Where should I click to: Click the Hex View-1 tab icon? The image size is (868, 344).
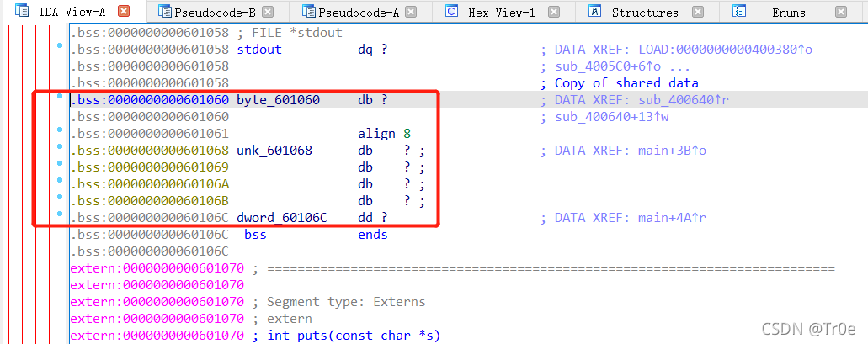pyautogui.click(x=452, y=11)
